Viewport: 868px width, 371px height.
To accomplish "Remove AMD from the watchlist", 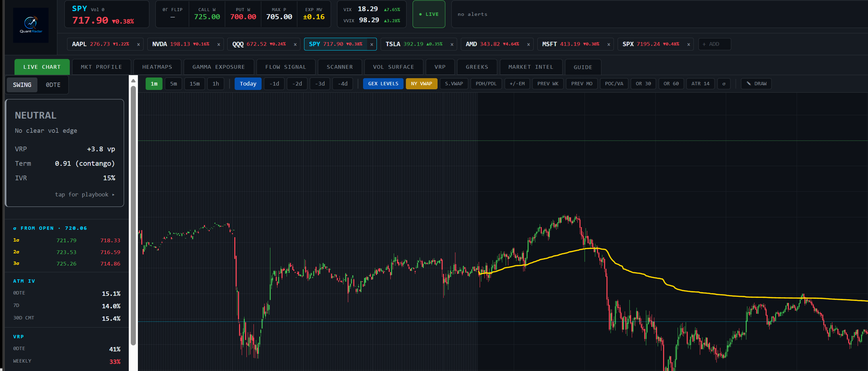I will [x=528, y=44].
